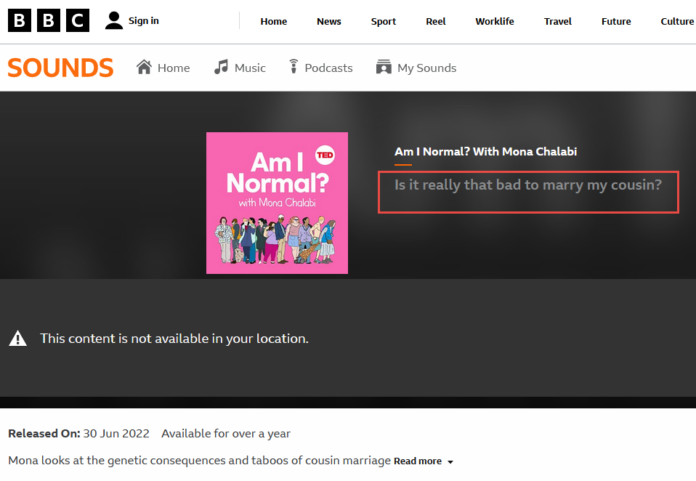The image size is (696, 481).
Task: Click the orange SOUNDS logo
Action: 60,68
